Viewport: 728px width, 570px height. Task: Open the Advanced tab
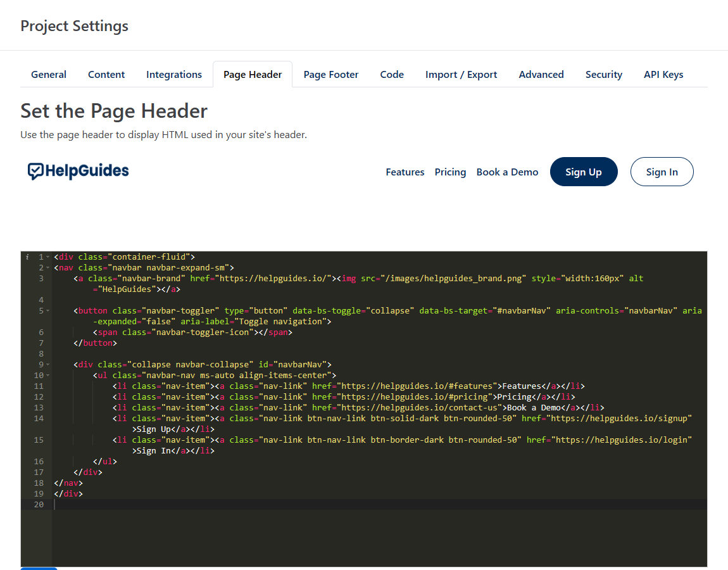pyautogui.click(x=541, y=74)
